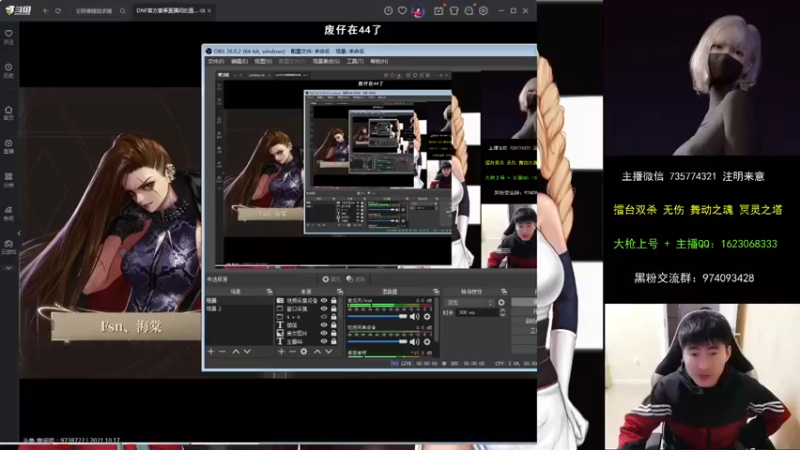Show the 4 v 4 source via eye icon
The height and width of the screenshot is (450, 800).
click(323, 317)
